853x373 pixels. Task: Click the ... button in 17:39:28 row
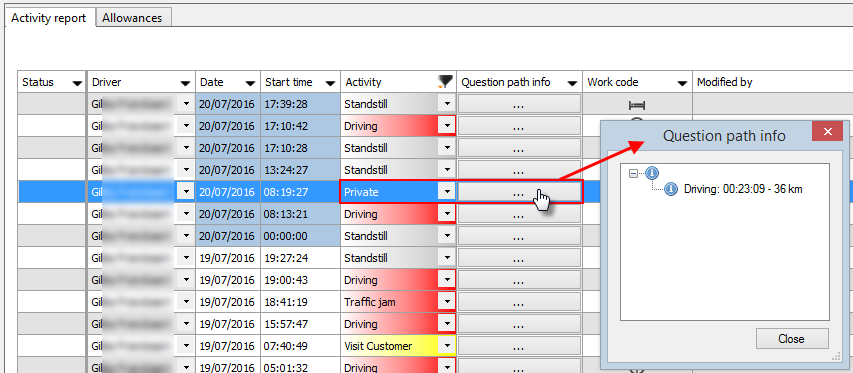[x=519, y=103]
